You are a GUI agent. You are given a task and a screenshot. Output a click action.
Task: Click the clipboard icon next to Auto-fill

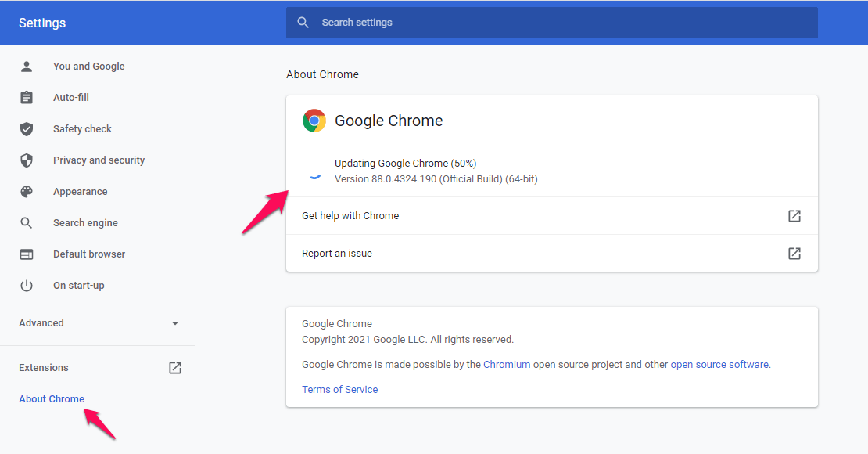(26, 98)
